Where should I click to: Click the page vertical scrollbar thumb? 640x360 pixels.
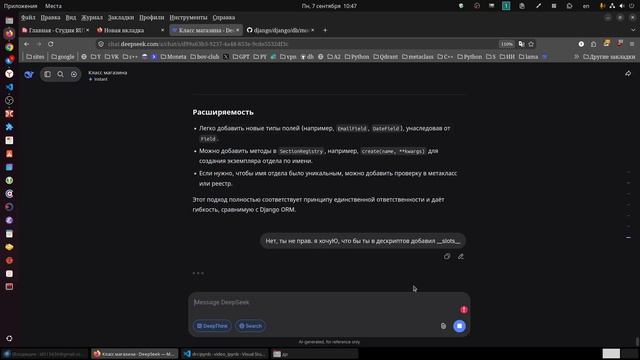[637, 341]
